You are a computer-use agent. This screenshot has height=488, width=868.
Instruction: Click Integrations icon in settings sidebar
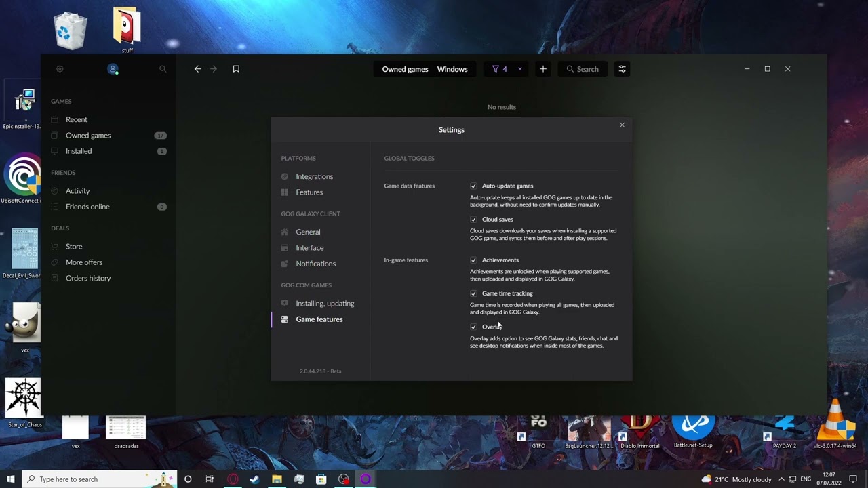(x=285, y=176)
